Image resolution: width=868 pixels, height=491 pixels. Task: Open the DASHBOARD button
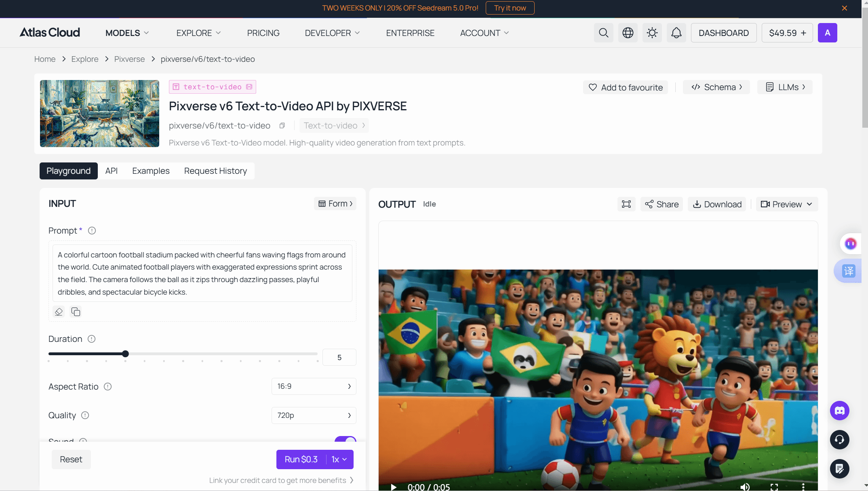coord(723,33)
